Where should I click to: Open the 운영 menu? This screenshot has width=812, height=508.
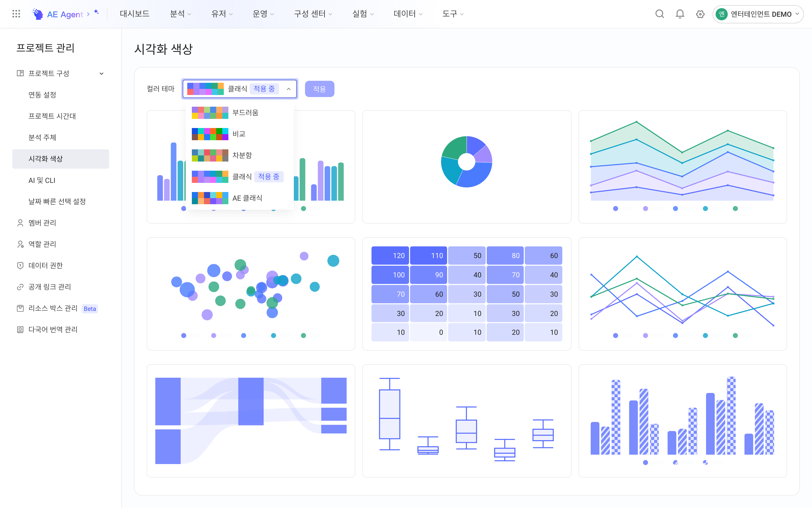[x=263, y=14]
